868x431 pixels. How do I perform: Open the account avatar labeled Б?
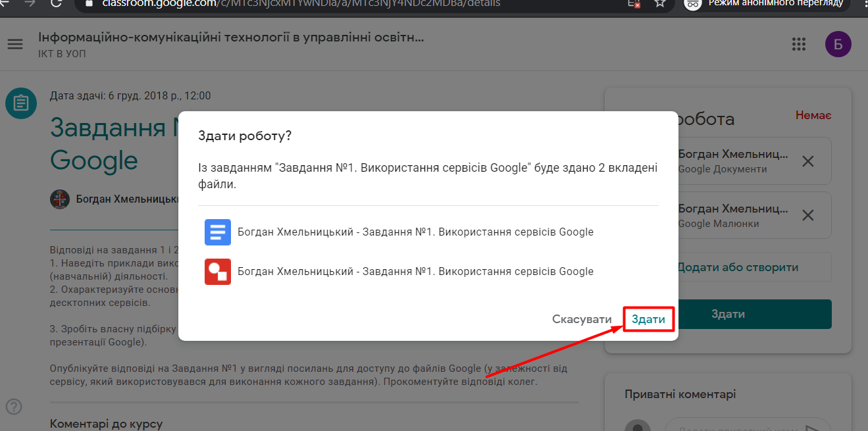838,44
